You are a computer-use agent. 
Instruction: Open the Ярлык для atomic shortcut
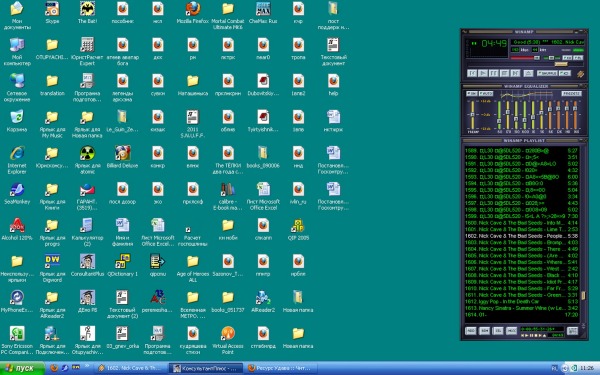(87, 160)
